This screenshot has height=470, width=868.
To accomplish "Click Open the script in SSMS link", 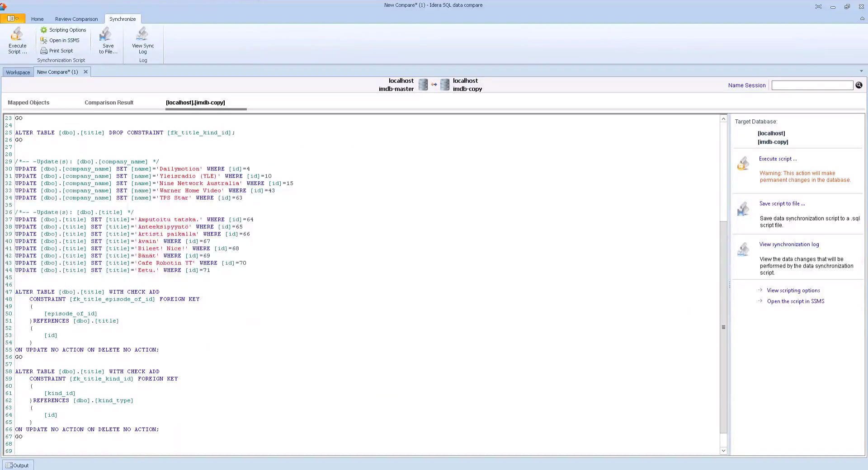I will [x=795, y=301].
